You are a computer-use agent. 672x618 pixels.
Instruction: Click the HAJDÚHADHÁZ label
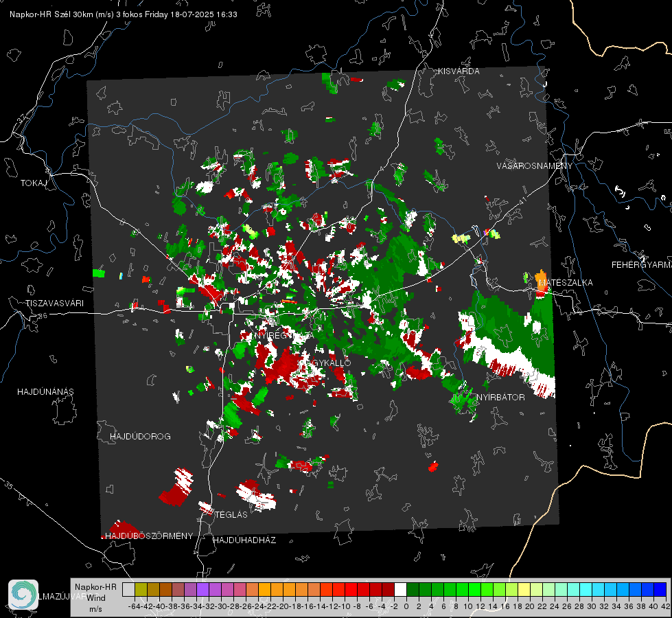point(244,540)
